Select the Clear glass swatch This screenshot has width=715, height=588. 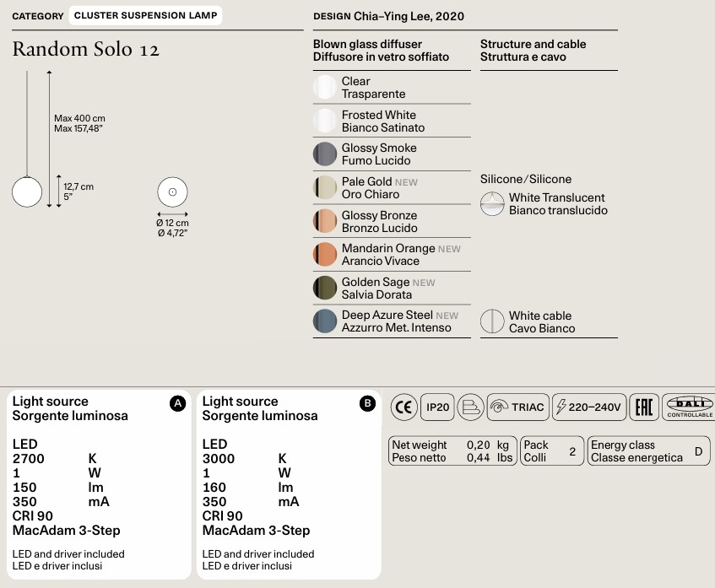325,87
